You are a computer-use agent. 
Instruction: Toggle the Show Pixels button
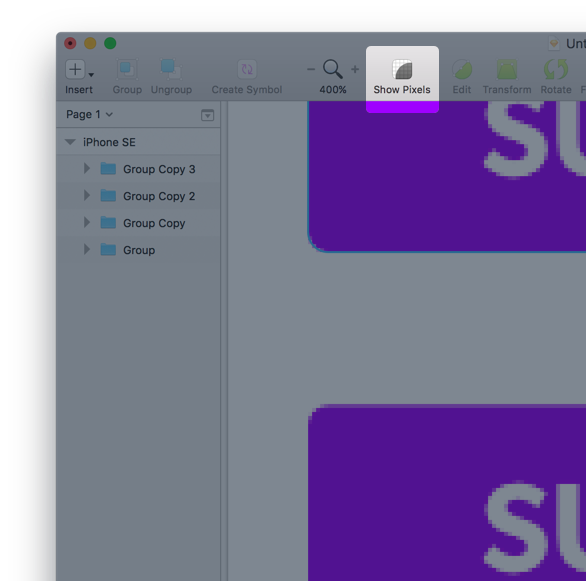click(x=402, y=77)
